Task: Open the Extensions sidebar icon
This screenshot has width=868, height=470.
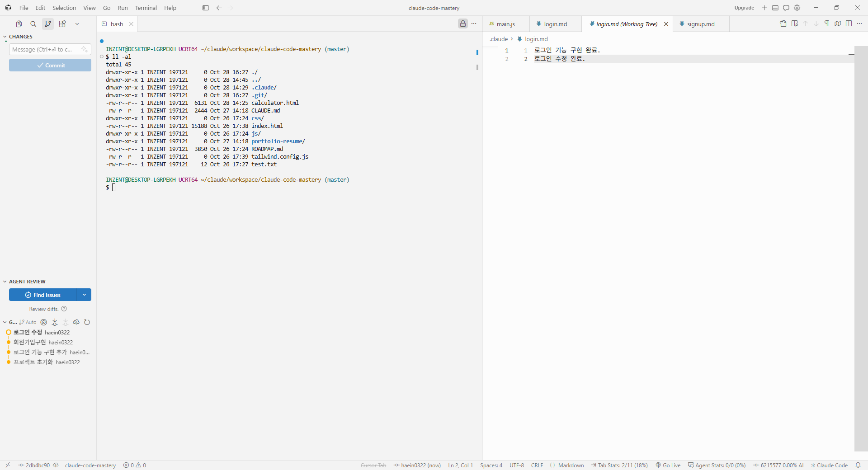Action: point(62,24)
